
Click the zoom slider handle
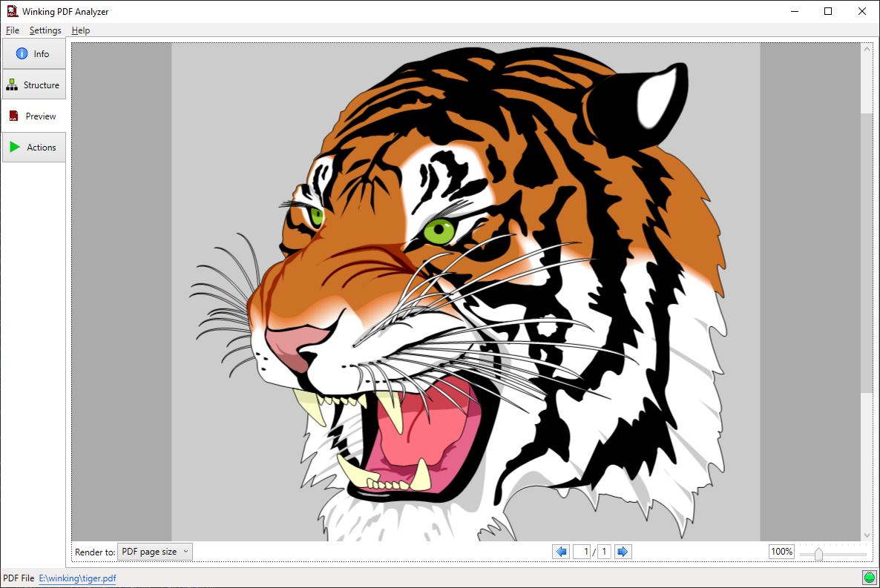818,554
